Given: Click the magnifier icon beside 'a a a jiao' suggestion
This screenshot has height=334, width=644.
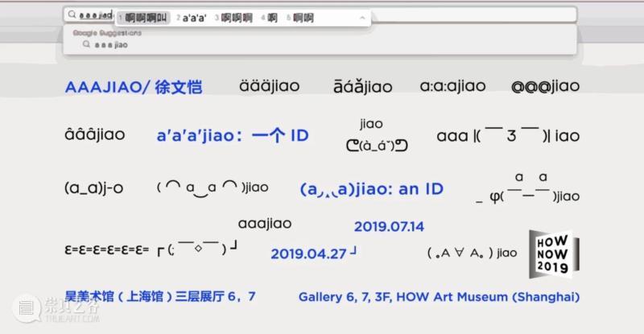Looking at the screenshot, I should [86, 44].
